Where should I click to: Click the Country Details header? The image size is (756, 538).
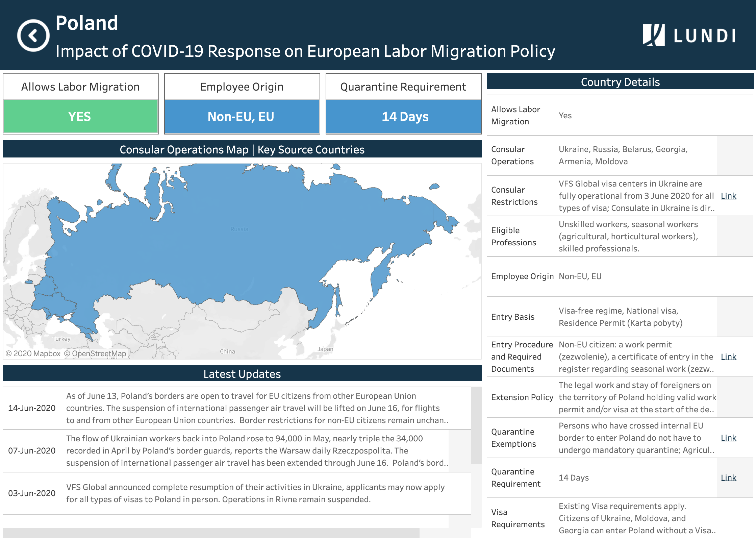point(620,82)
